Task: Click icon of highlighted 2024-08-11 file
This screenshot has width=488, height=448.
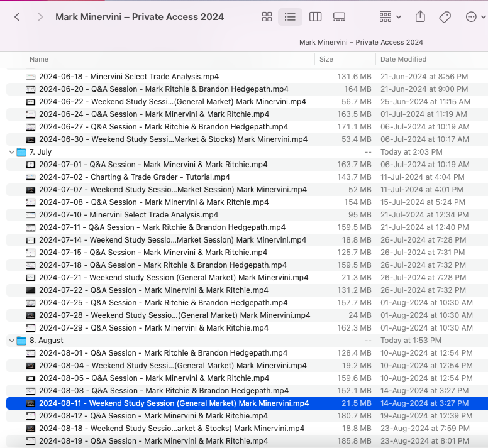Action: [30, 403]
